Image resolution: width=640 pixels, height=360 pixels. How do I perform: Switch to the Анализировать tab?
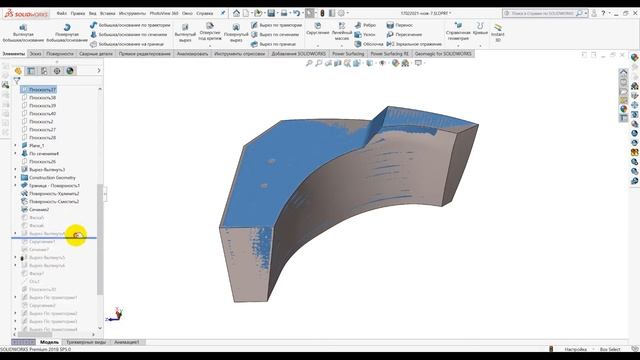(192, 54)
